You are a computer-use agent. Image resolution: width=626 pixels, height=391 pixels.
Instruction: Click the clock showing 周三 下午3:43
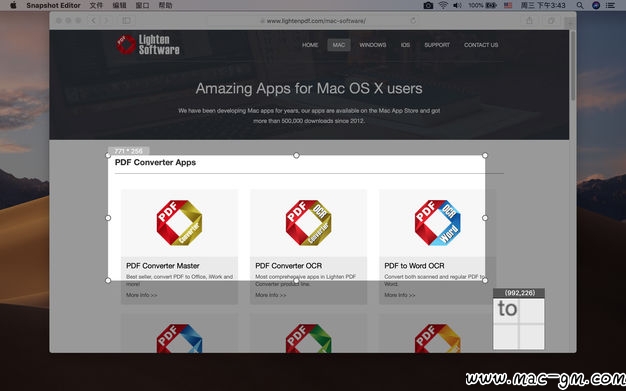[x=543, y=5]
